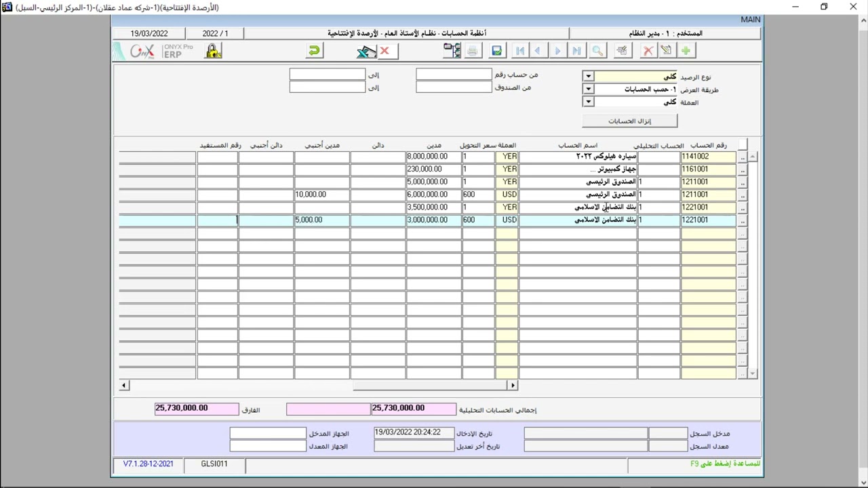Image resolution: width=868 pixels, height=488 pixels.
Task: Click the icon left of delete X
Action: 622,51
